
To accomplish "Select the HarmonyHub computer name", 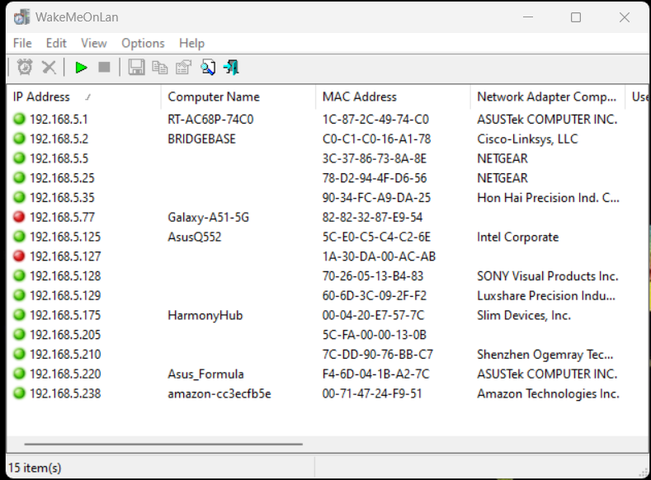I will coord(205,316).
